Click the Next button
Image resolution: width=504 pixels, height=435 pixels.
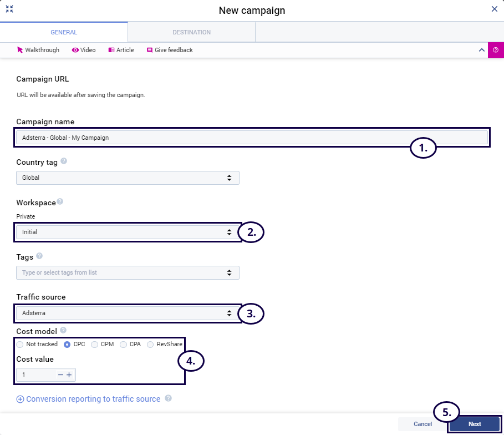click(x=475, y=424)
